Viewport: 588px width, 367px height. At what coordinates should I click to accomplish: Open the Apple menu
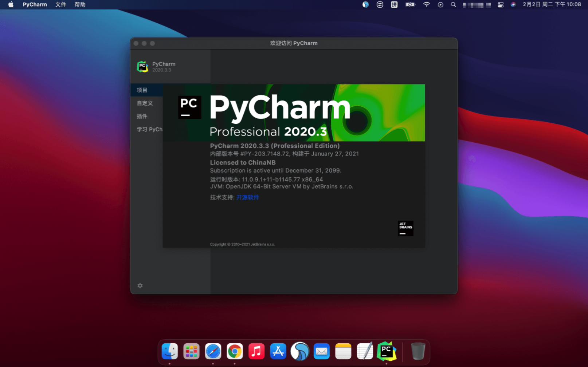11,5
